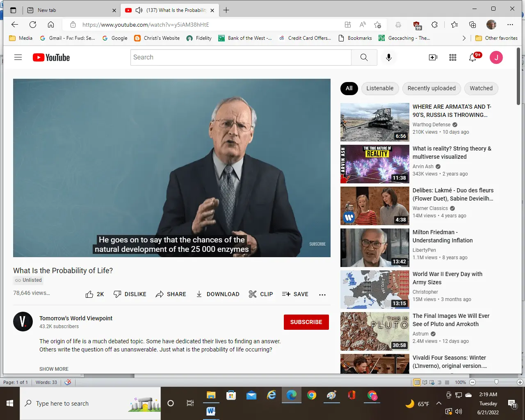
Task: Select the All filter chip
Action: coord(349,88)
